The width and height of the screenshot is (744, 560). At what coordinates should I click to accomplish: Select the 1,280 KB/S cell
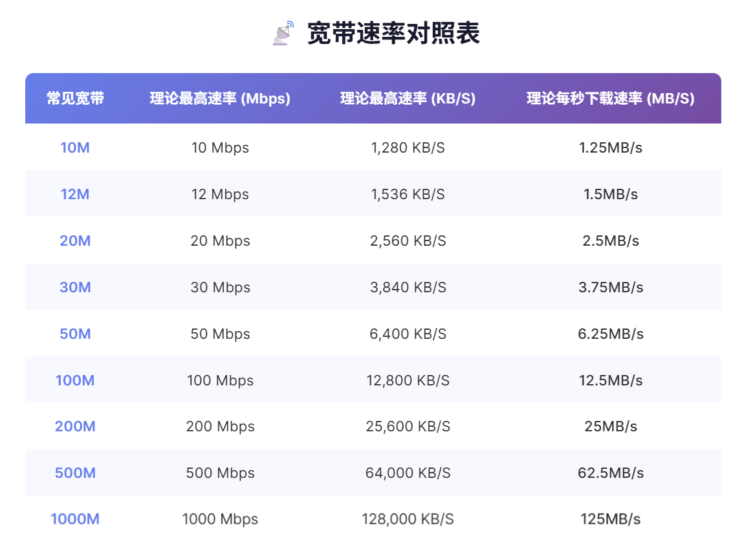pos(408,147)
